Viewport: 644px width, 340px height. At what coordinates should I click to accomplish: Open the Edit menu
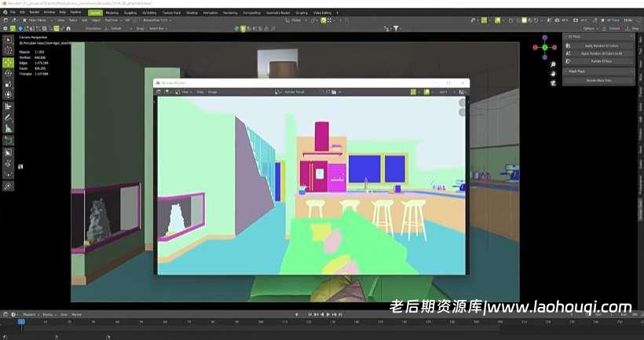(22, 13)
